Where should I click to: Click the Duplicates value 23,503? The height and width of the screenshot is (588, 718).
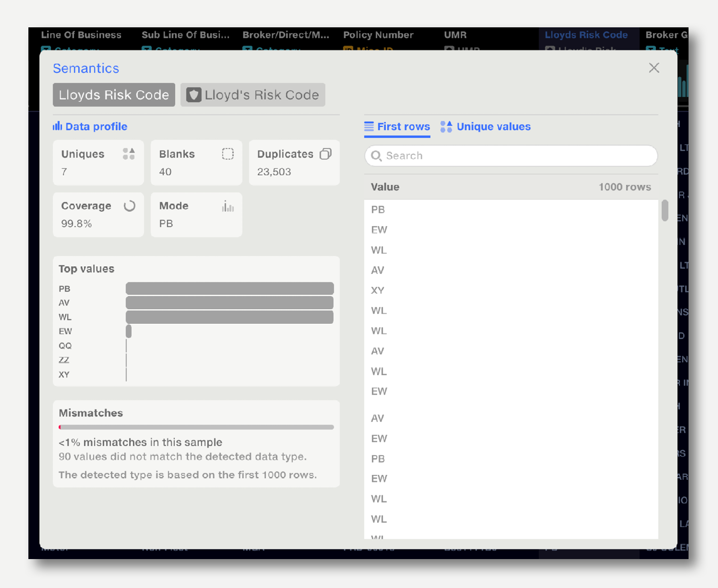274,172
